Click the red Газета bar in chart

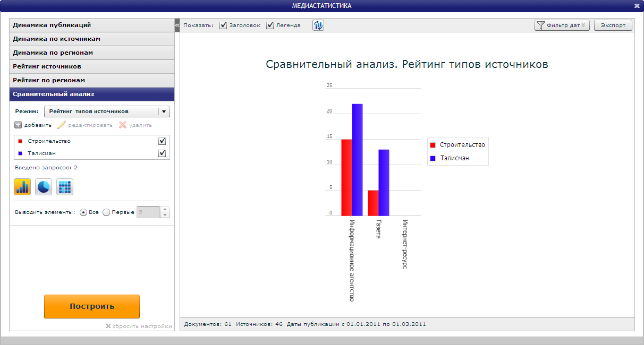click(373, 203)
